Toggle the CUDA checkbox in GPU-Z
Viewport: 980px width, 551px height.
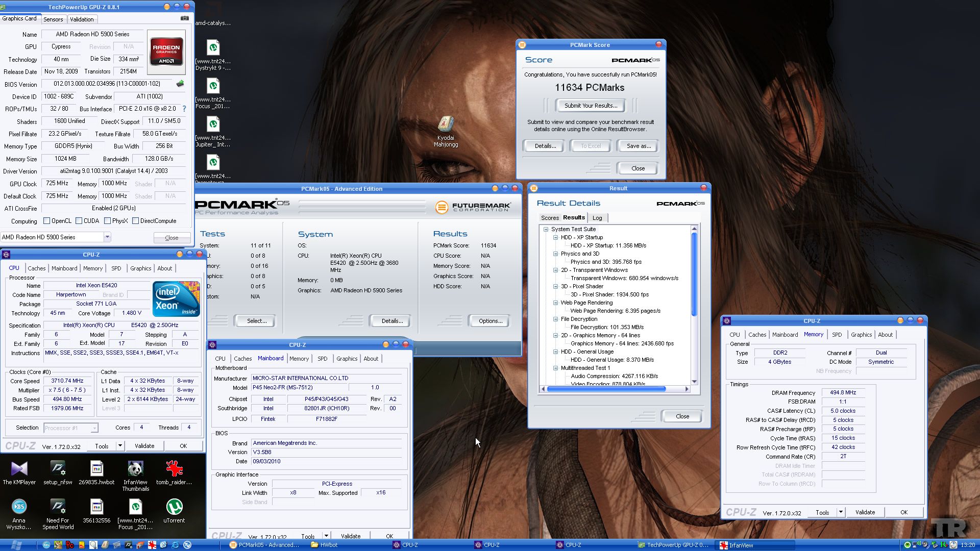click(x=79, y=221)
